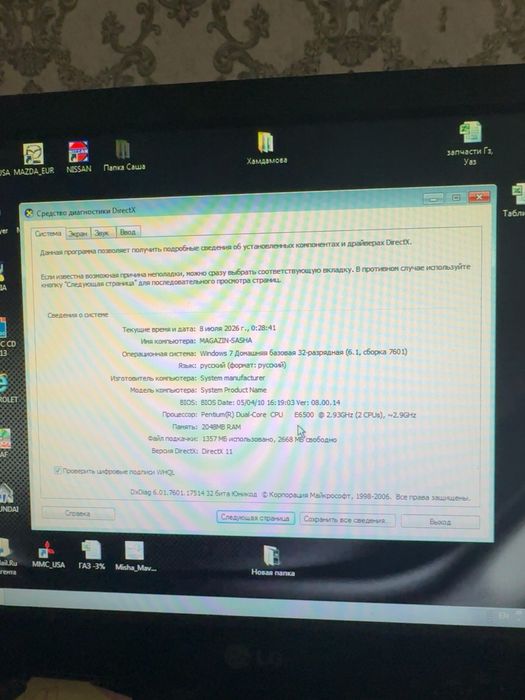Image resolution: width=525 pixels, height=700 pixels.
Task: Switch to the Система tab
Action: click(48, 233)
